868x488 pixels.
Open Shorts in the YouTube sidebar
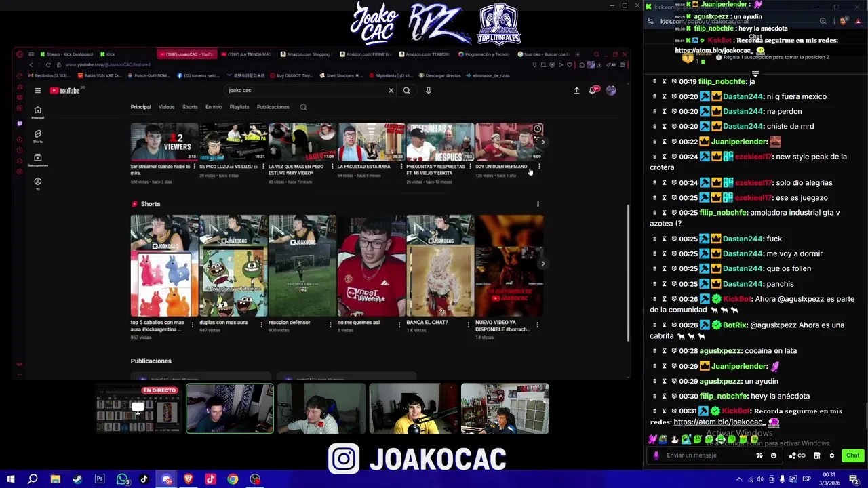38,136
